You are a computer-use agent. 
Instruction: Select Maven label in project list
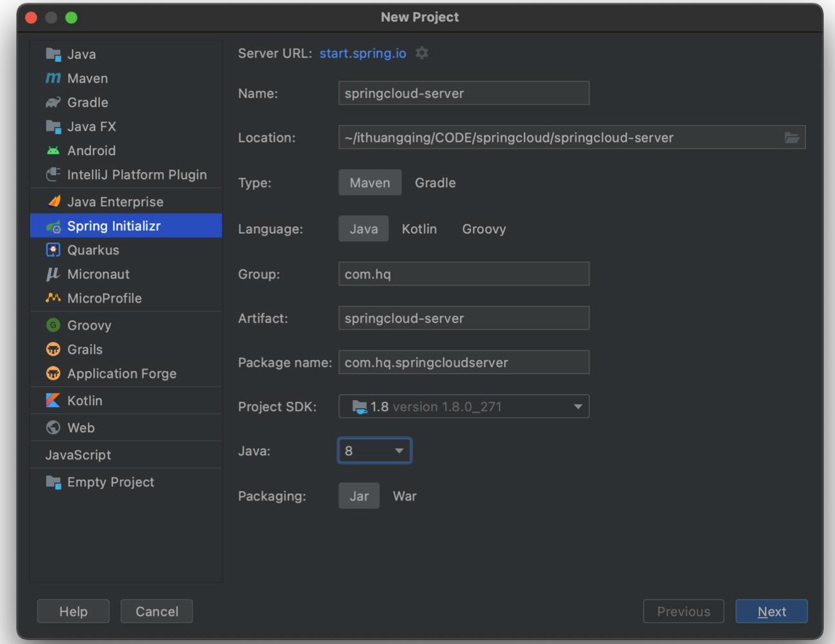[88, 78]
